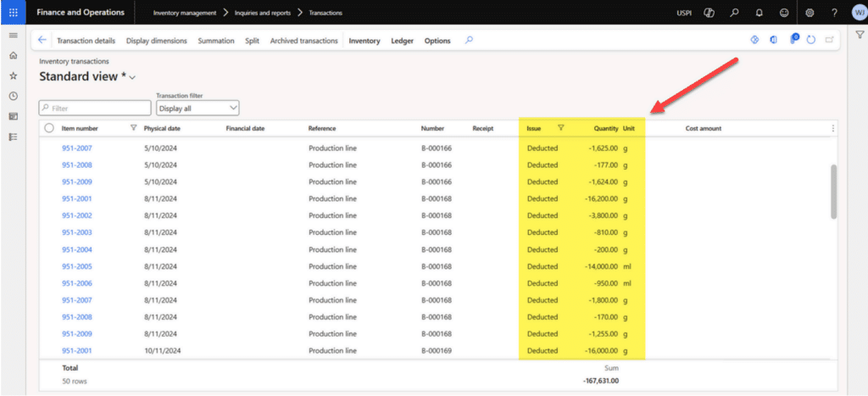Open item 951-2006 link

(77, 283)
